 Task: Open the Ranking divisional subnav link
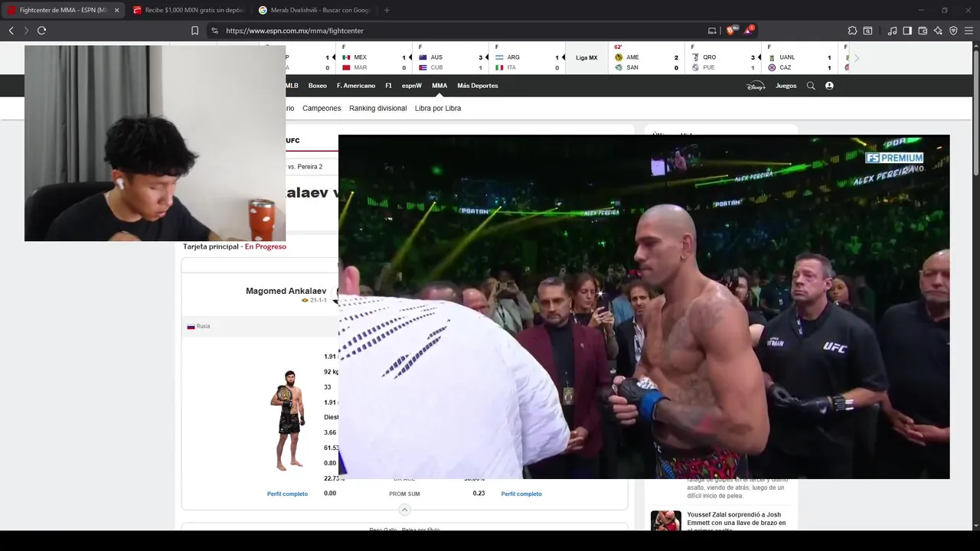pos(377,108)
